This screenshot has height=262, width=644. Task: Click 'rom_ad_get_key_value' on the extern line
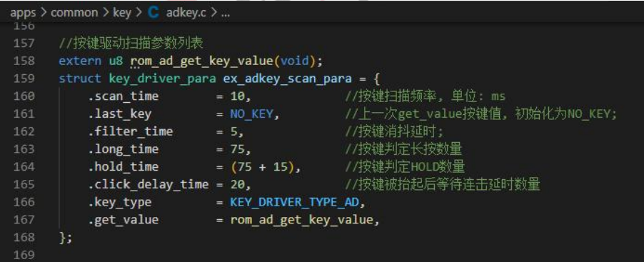pyautogui.click(x=202, y=61)
